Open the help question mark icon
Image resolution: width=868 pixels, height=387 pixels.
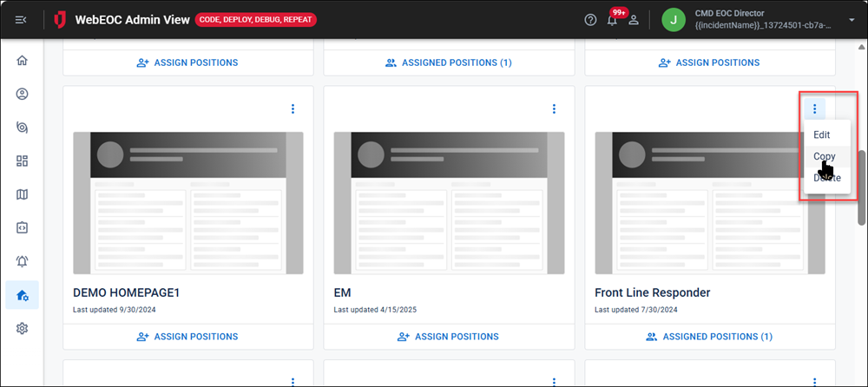pos(590,20)
